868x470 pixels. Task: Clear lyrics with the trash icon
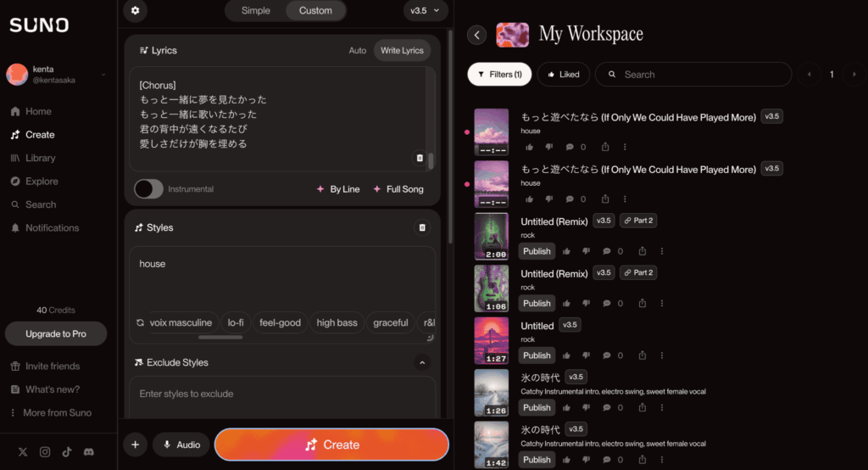(420, 158)
